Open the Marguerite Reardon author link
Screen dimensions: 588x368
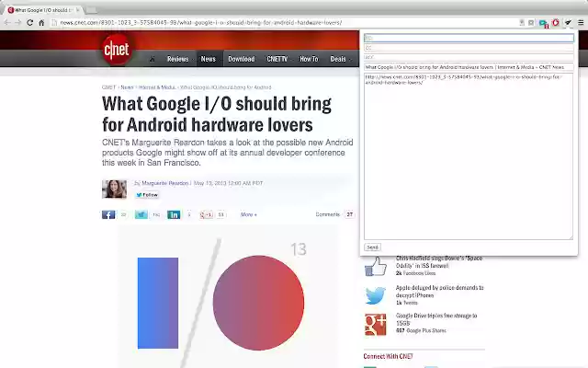pos(165,183)
